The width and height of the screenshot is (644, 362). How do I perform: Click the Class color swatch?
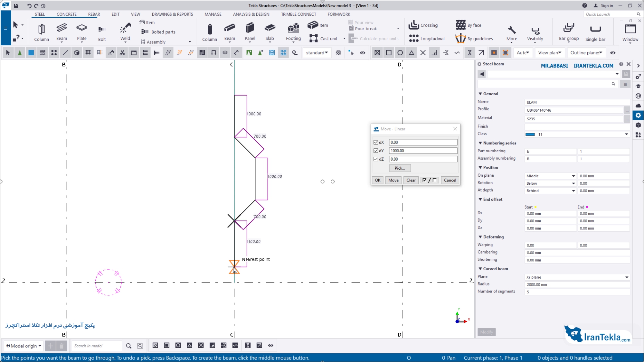(530, 135)
